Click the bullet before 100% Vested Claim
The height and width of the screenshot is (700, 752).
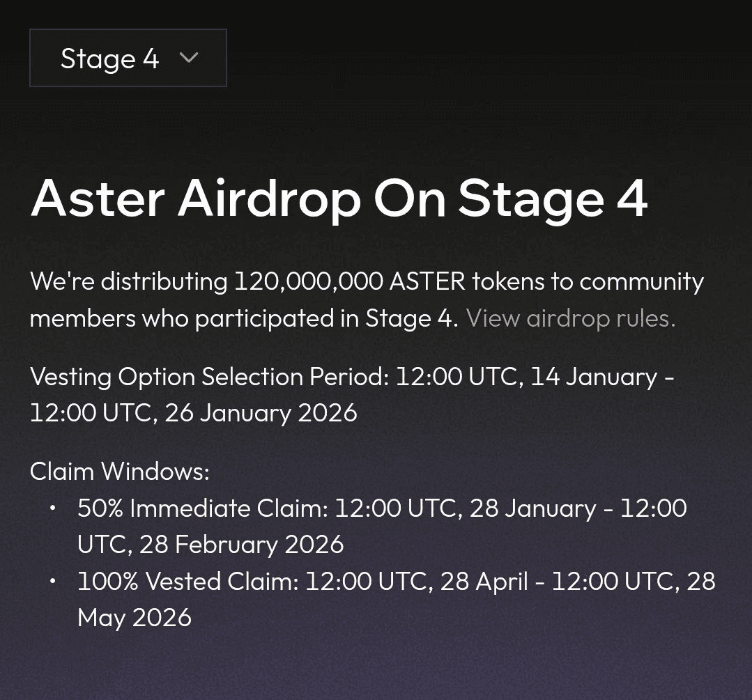53,582
